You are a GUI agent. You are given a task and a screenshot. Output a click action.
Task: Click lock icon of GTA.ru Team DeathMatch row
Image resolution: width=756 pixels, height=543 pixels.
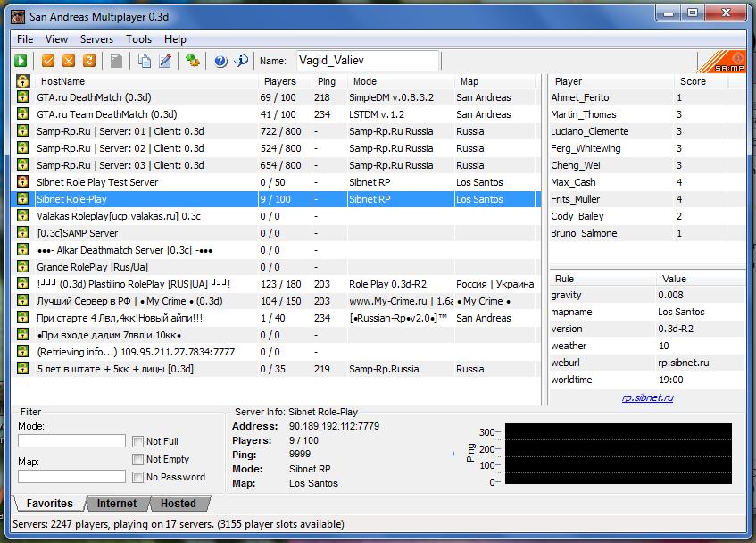tap(22, 113)
